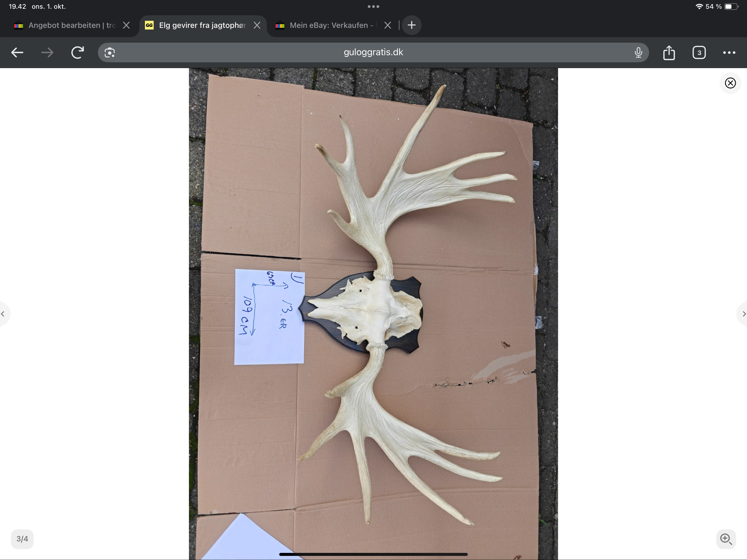The width and height of the screenshot is (747, 560).
Task: Close the image gallery overlay
Action: pyautogui.click(x=730, y=83)
